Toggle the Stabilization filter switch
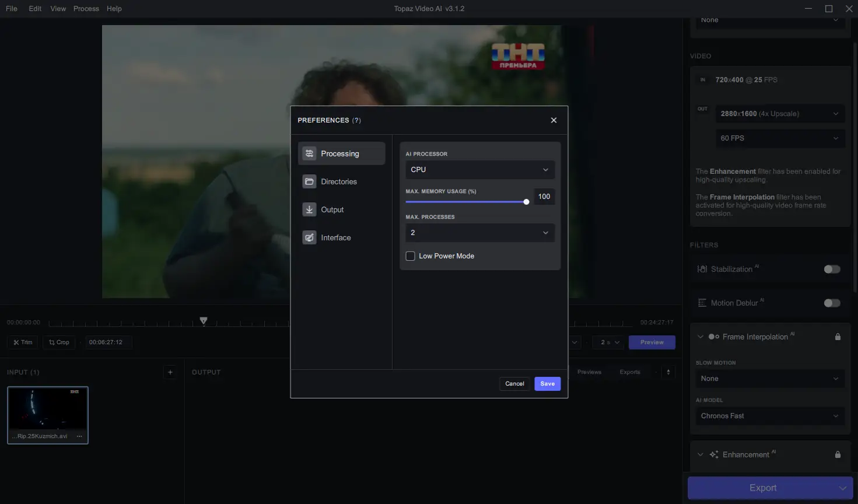The image size is (858, 504). click(832, 269)
